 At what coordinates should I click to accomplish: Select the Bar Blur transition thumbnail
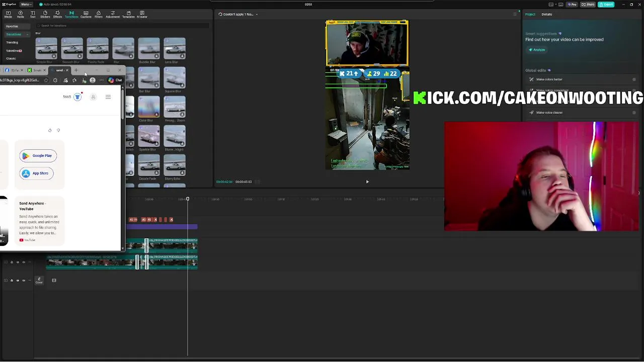[149, 77]
